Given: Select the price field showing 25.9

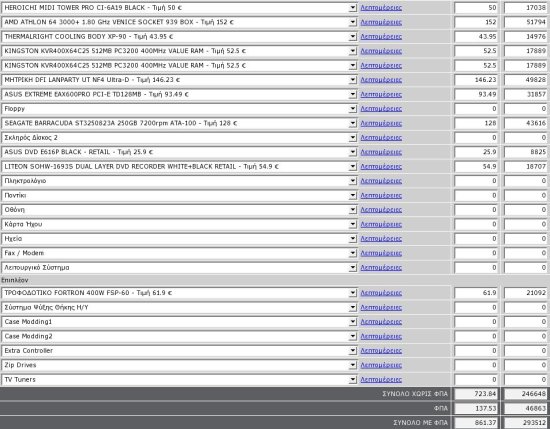Looking at the screenshot, I should coord(476,152).
